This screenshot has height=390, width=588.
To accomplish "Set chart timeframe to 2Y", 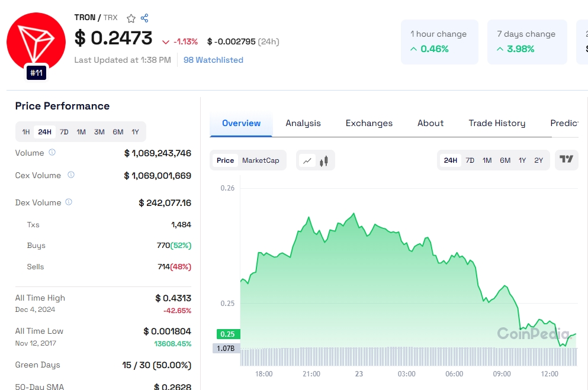I will point(538,160).
